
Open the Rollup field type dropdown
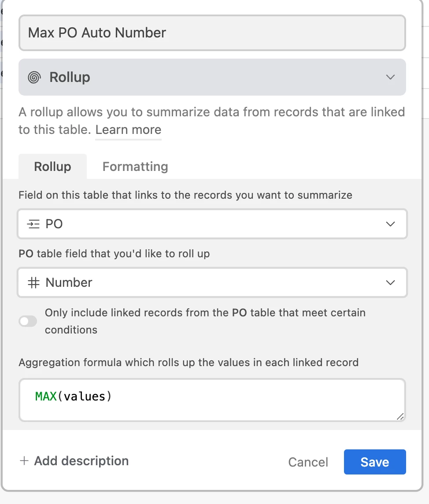pos(212,77)
